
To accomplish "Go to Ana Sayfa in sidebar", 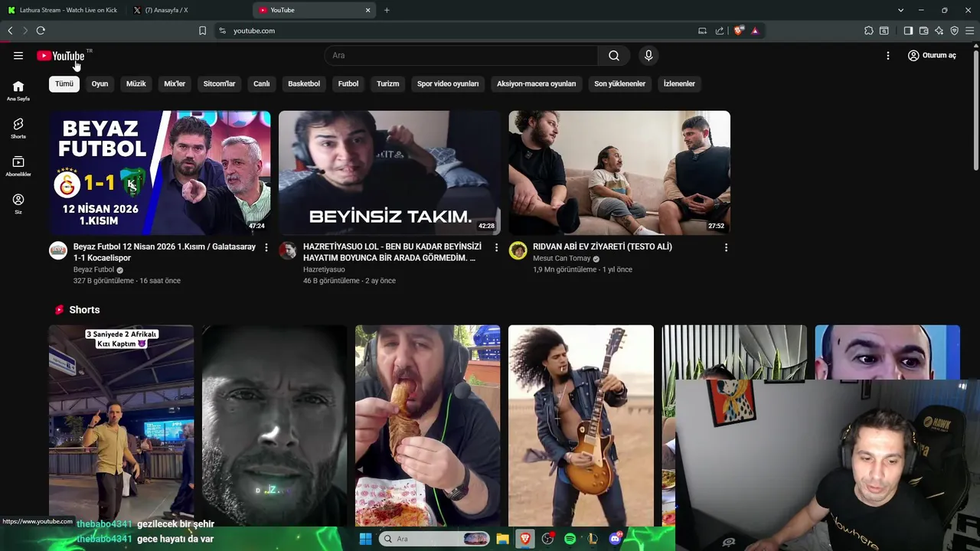I will pyautogui.click(x=18, y=90).
